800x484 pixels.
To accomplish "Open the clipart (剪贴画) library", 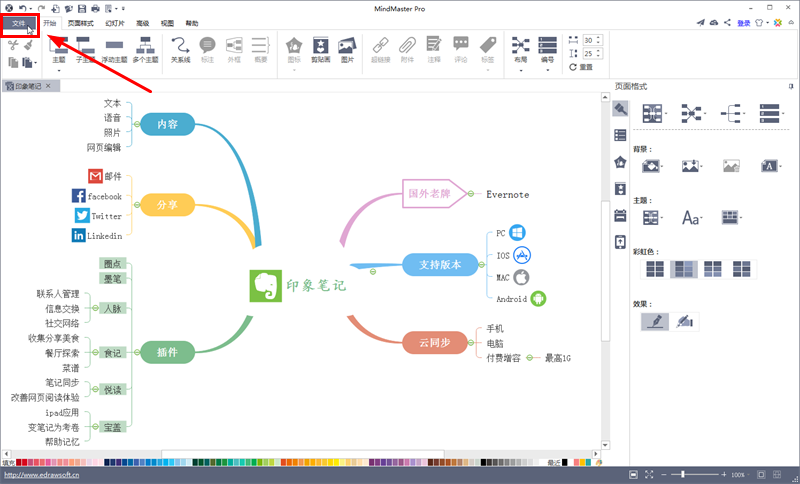I will (320, 50).
